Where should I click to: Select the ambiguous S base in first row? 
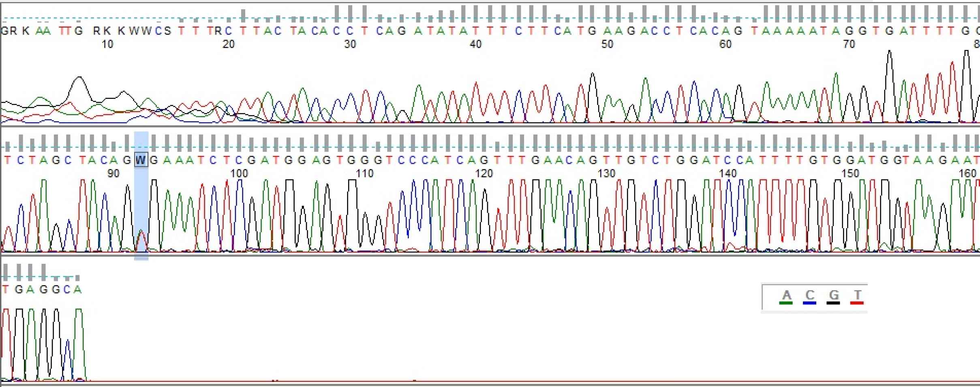tap(168, 31)
